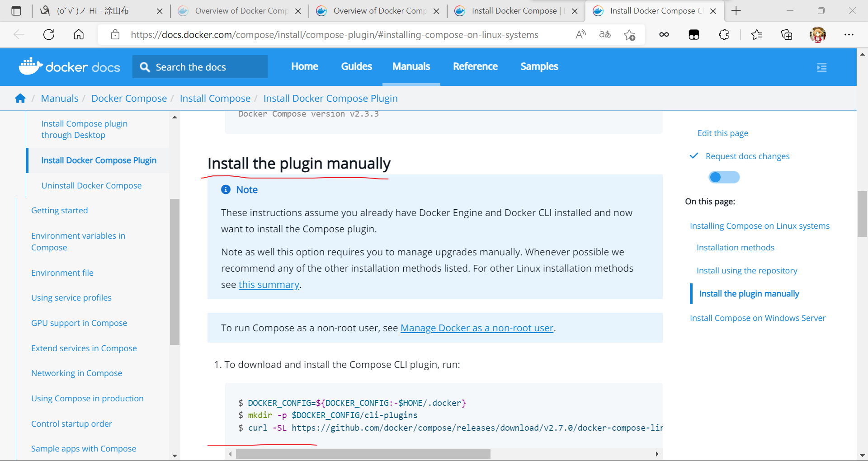
Task: Switch to second Overview of Docker Compose tab
Action: [x=378, y=11]
